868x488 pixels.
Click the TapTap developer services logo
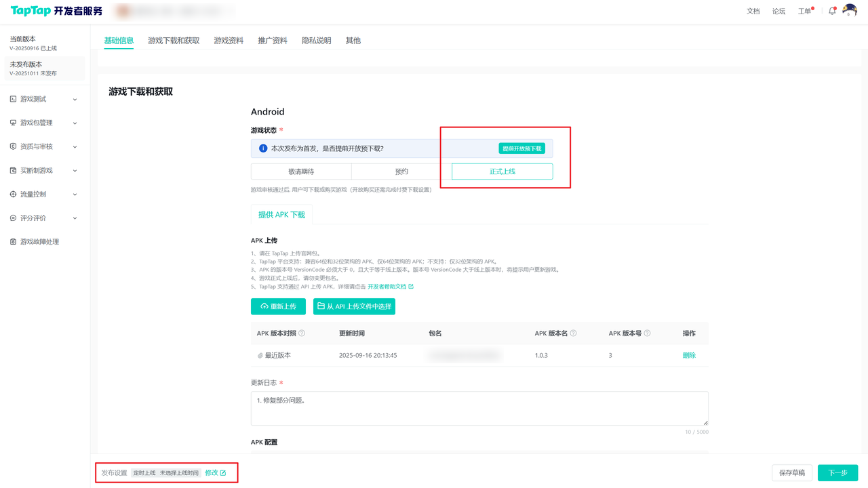(x=56, y=11)
